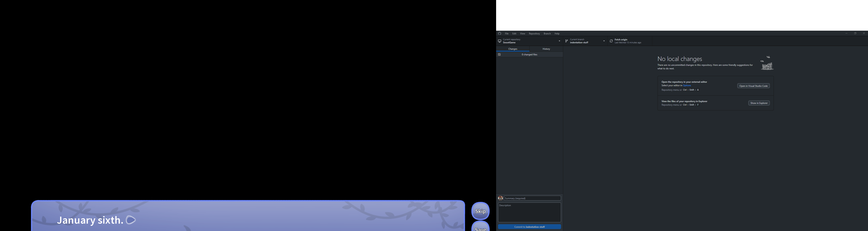This screenshot has width=868, height=231.
Task: Click the 'No local changes' heading
Action: click(680, 59)
